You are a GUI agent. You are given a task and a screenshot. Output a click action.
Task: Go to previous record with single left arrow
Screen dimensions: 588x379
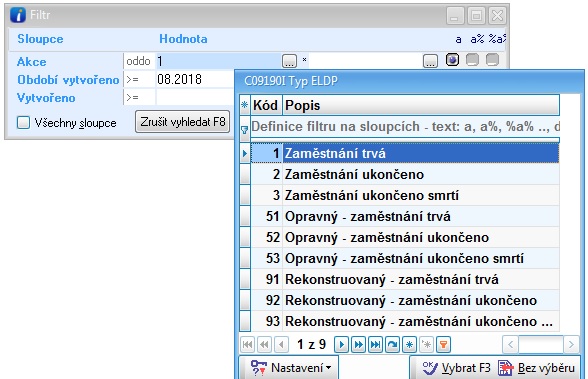click(281, 345)
